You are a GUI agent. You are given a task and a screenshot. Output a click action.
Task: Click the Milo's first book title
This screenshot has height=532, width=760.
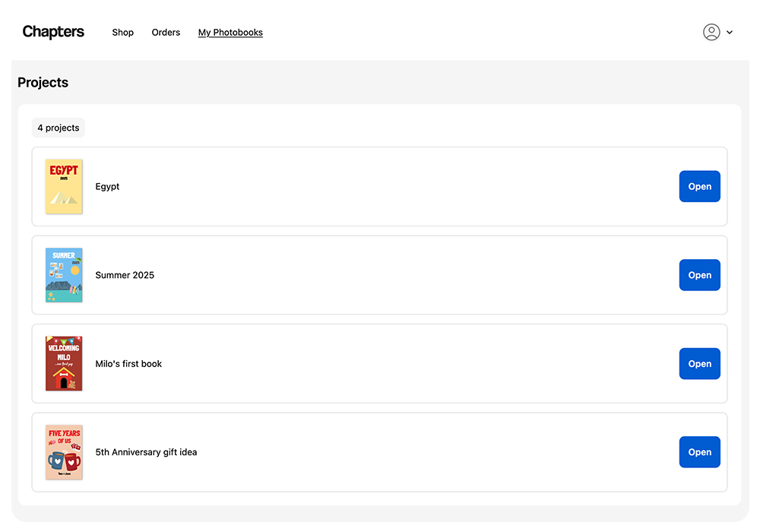[128, 364]
